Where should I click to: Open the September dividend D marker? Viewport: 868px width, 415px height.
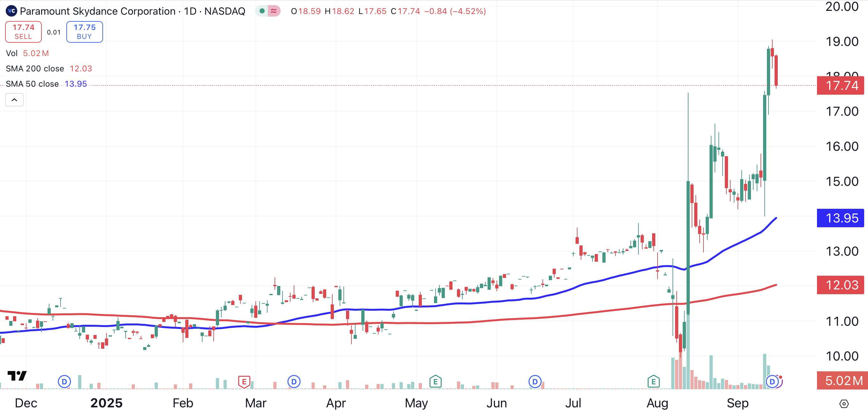point(772,382)
